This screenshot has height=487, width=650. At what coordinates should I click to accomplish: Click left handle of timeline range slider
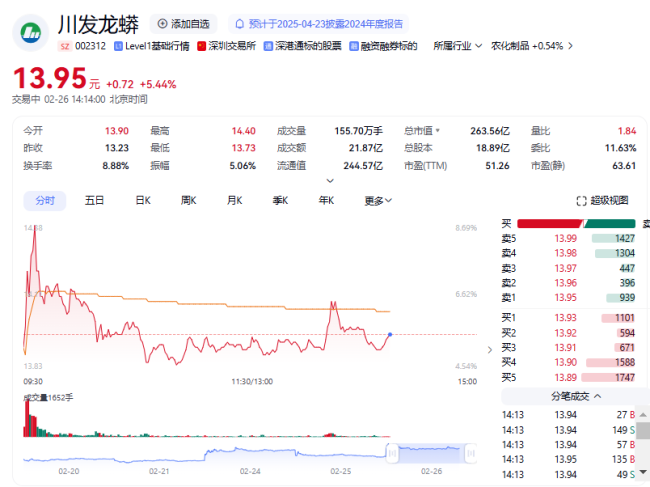pyautogui.click(x=392, y=453)
